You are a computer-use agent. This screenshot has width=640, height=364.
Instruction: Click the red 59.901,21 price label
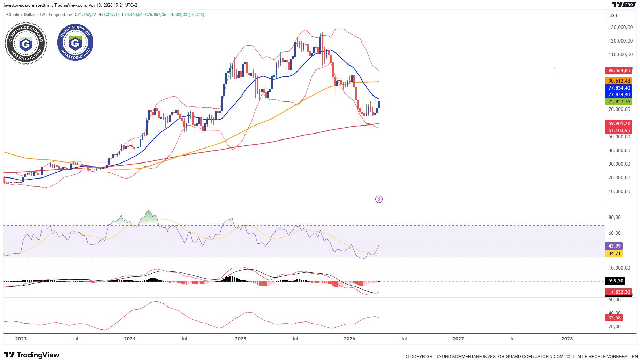(619, 123)
